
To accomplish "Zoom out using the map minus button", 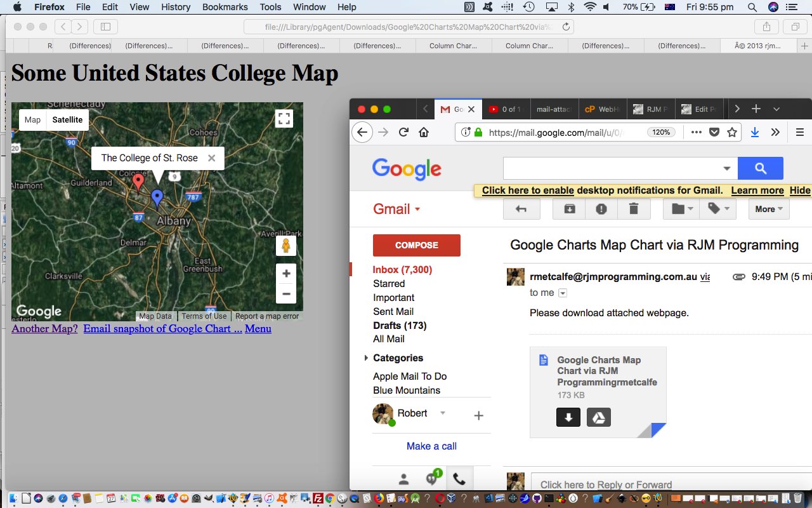I will (x=286, y=293).
